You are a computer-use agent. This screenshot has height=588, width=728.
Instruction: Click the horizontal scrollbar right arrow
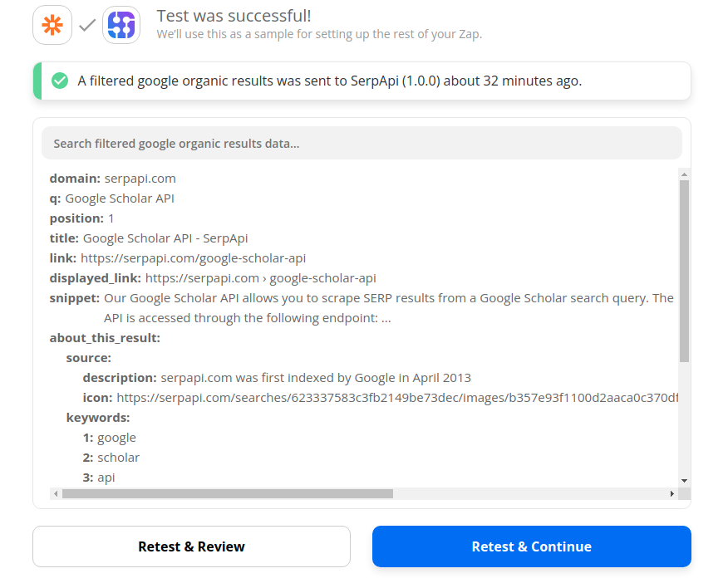[673, 492]
